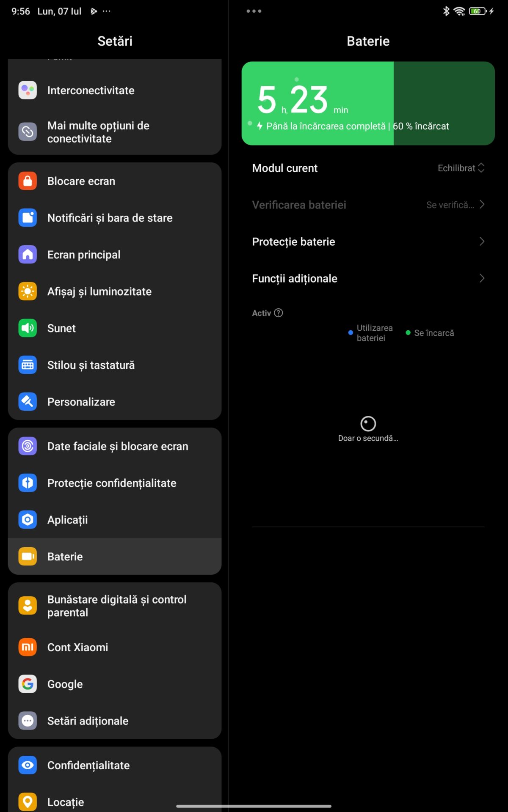Tap the Cont Xiaomi Mi icon
Screen dimensions: 508x812
coord(28,647)
